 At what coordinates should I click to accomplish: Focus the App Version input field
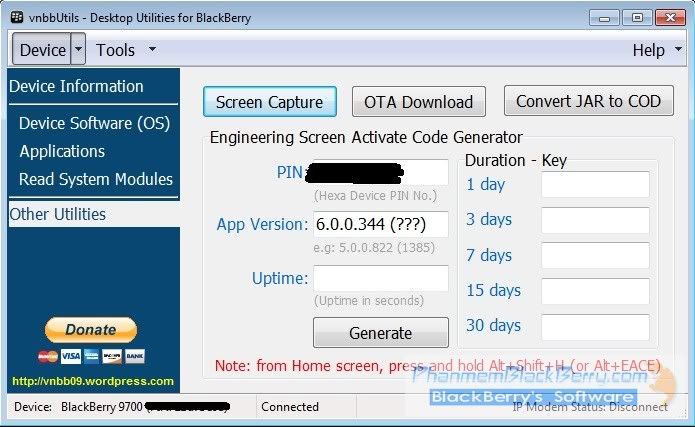pyautogui.click(x=381, y=224)
